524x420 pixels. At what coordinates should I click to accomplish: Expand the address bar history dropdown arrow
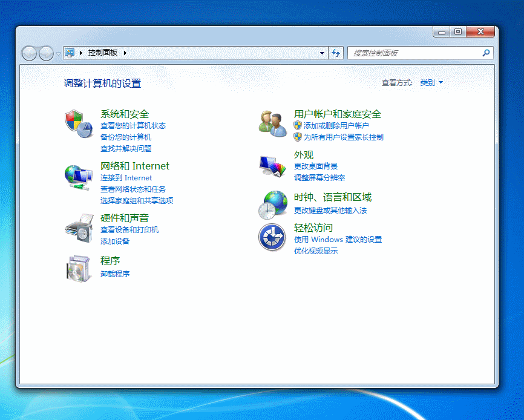pos(321,53)
